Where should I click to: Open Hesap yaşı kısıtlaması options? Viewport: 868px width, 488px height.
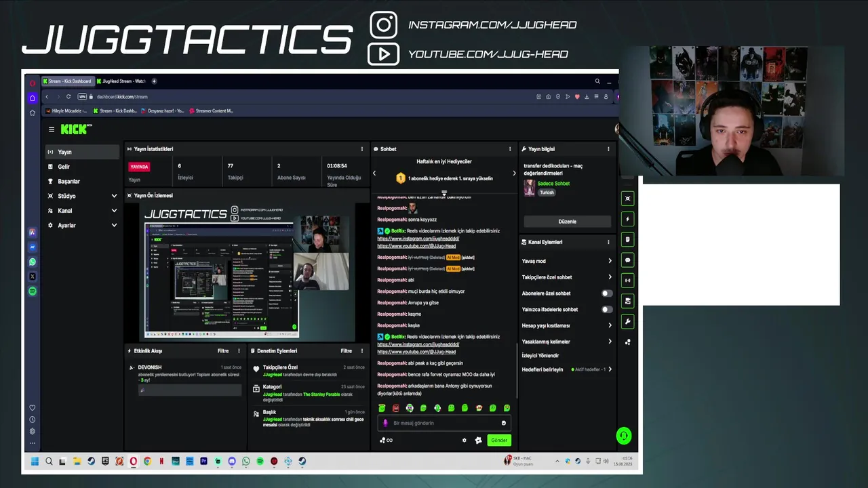[x=567, y=325]
